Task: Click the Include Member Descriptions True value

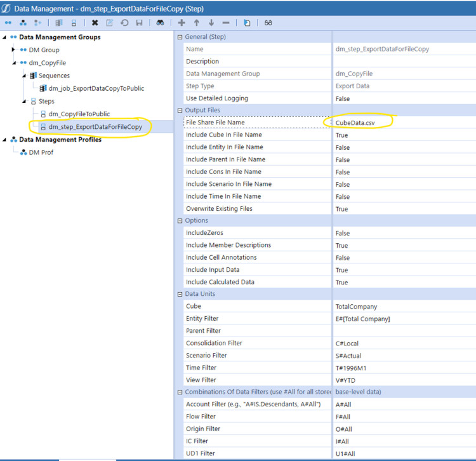Action: pyautogui.click(x=342, y=245)
